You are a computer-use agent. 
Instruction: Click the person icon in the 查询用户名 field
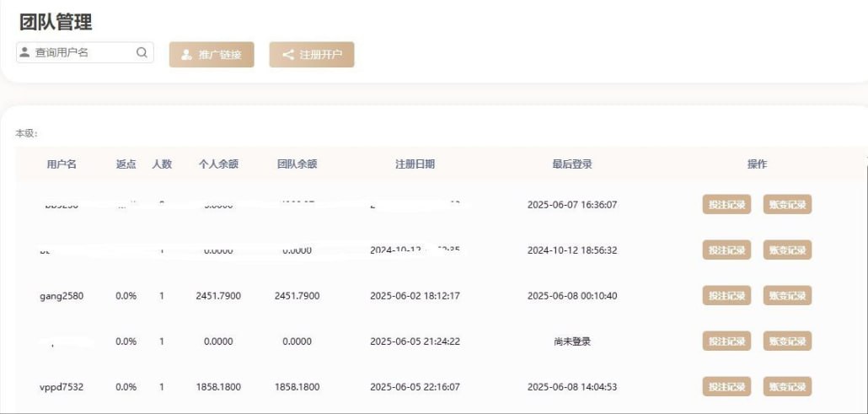[x=24, y=52]
